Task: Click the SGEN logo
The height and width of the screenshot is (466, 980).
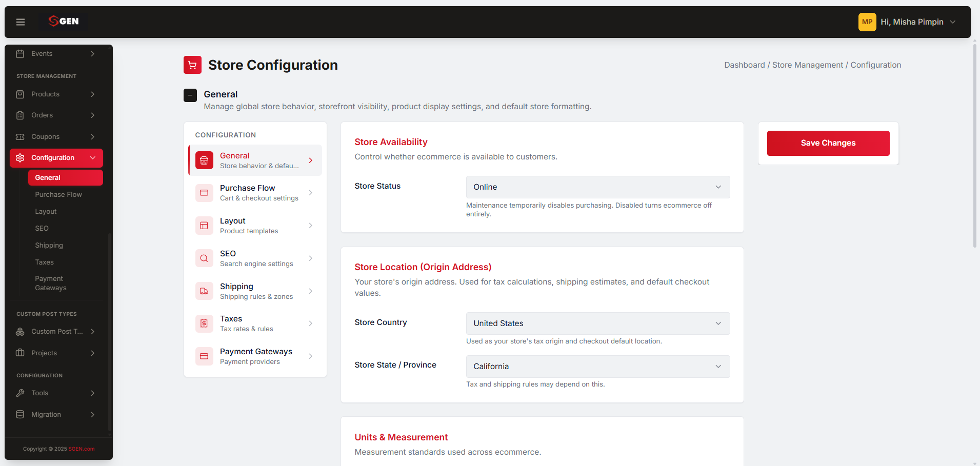Action: pos(64,21)
